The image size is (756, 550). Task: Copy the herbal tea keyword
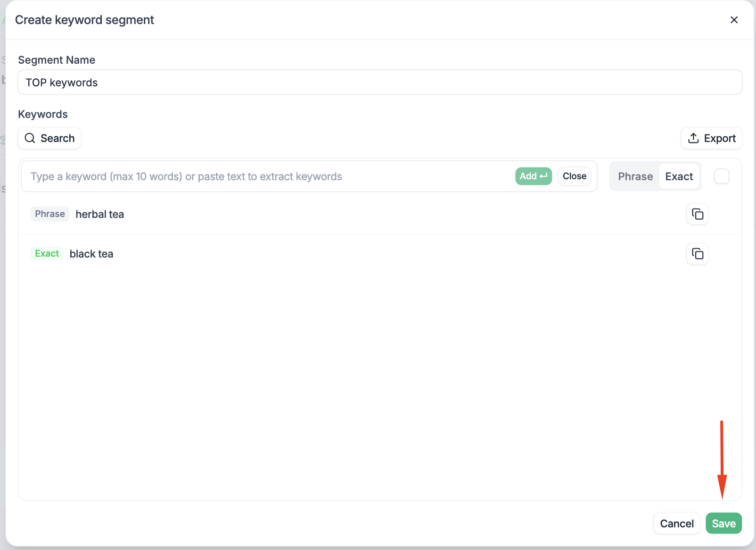coord(697,214)
